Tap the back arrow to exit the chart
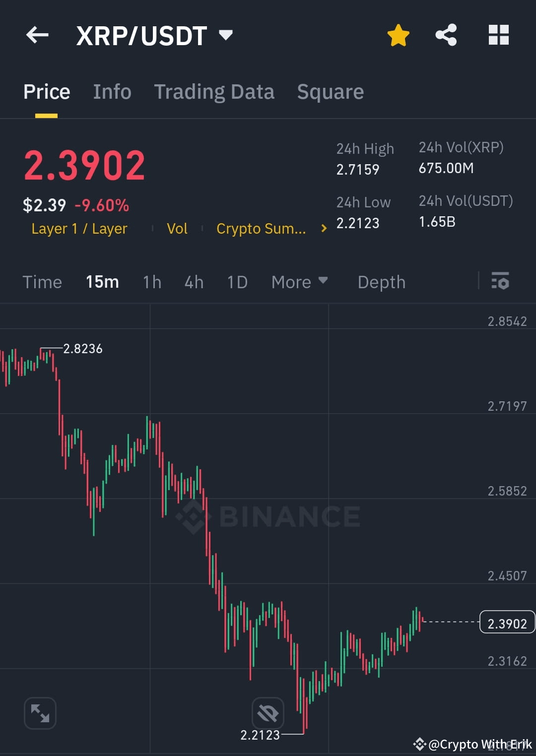This screenshot has height=756, width=536. tap(37, 35)
